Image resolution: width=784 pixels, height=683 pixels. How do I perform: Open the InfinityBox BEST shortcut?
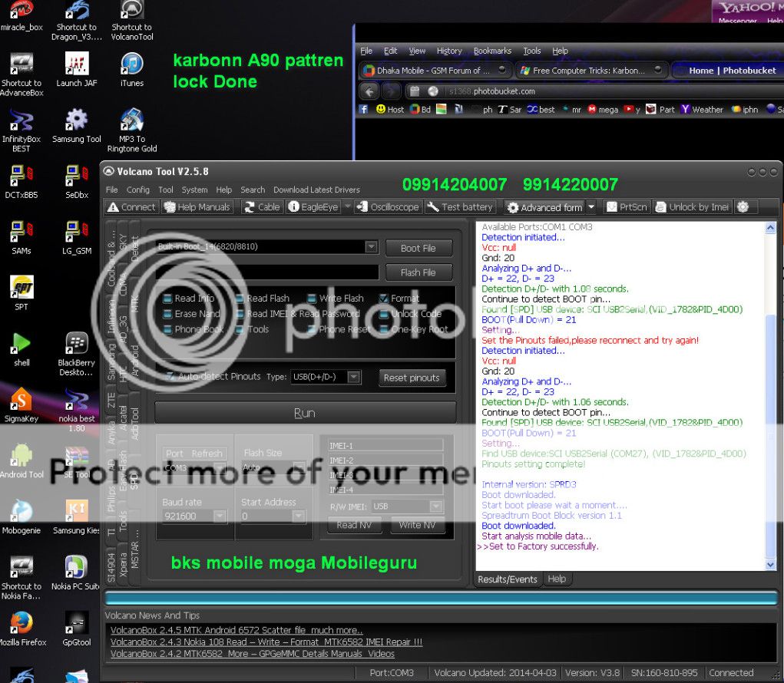click(x=21, y=130)
